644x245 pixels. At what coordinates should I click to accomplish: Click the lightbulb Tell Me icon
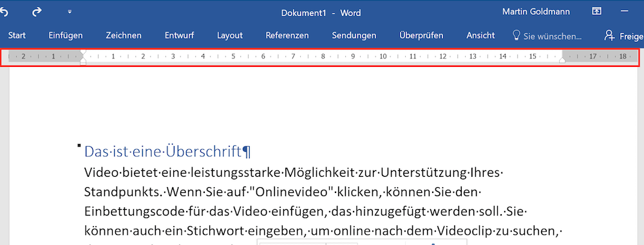point(516,35)
